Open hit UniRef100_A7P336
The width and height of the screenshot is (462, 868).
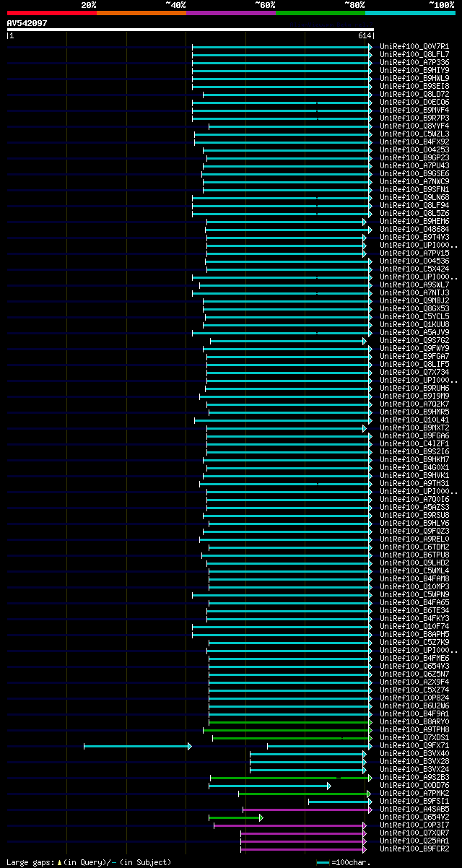tap(414, 62)
